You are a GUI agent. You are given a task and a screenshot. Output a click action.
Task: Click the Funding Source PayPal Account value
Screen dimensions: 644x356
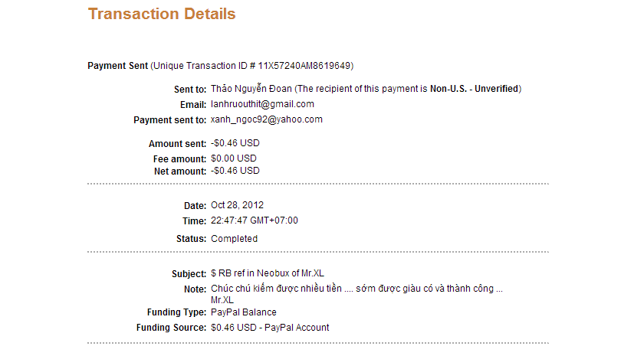pos(270,328)
